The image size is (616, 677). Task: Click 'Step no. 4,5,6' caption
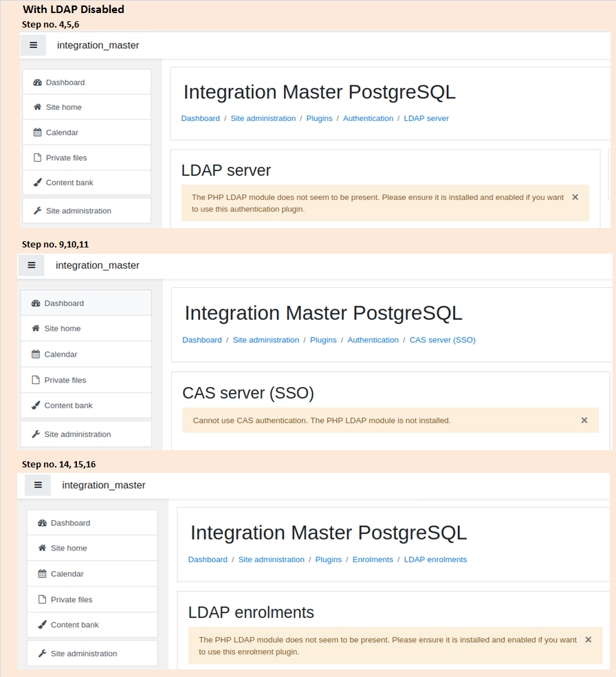tap(51, 25)
